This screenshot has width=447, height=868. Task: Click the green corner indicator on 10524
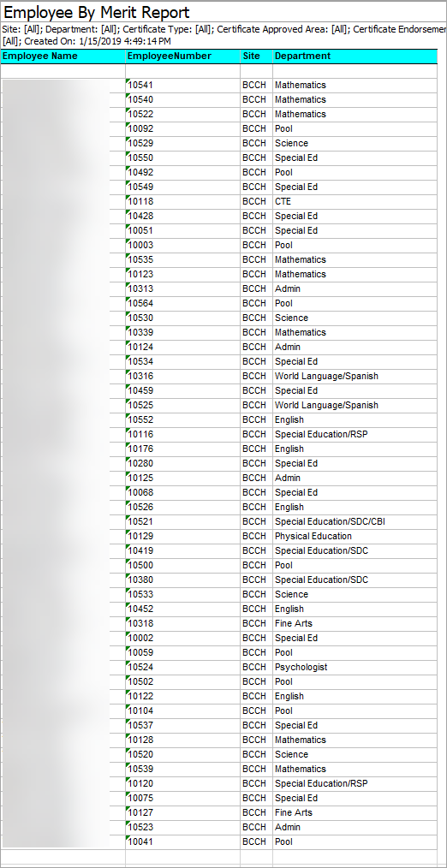click(128, 663)
